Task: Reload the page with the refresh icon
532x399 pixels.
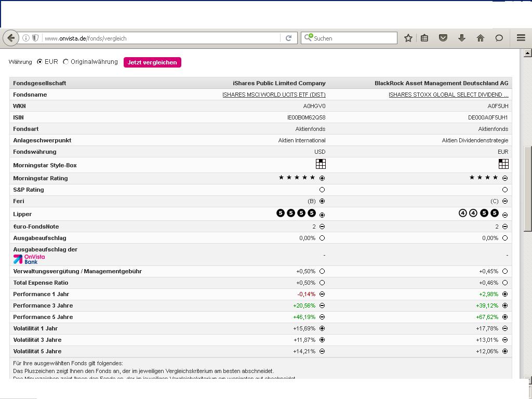Action: (288, 38)
